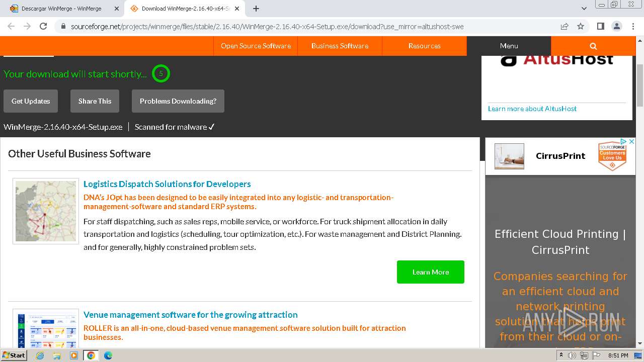Open the Chrome three-dot menu

[x=633, y=26]
